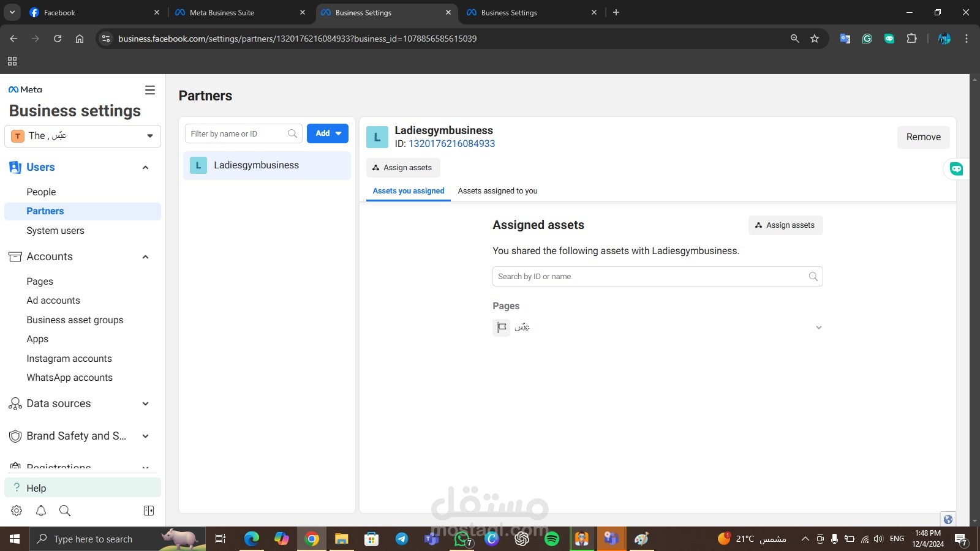Open a new browser tab
This screenshot has width=980, height=551.
coord(616,12)
